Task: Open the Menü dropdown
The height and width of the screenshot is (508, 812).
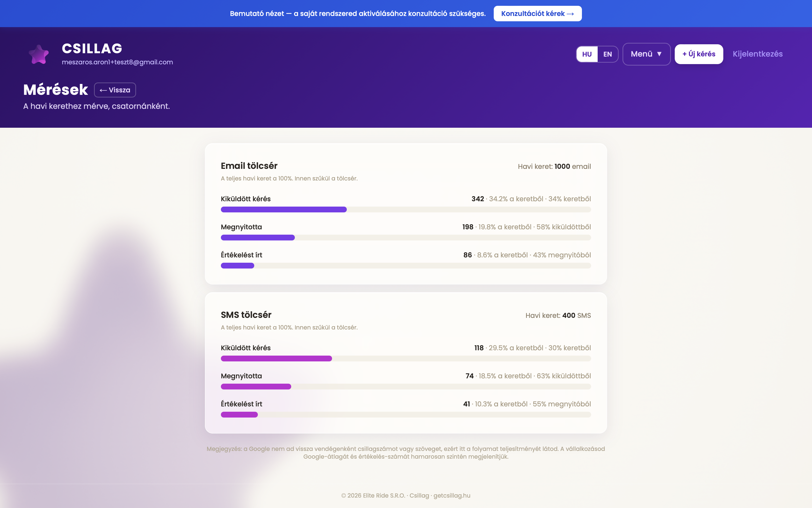Action: [x=646, y=54]
